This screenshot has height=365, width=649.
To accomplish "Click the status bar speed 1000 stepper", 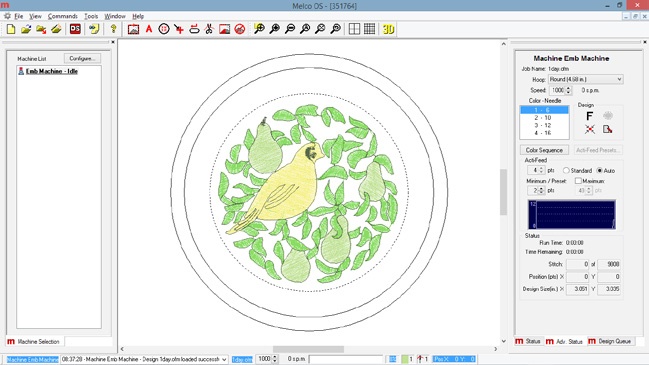I will pos(274,359).
